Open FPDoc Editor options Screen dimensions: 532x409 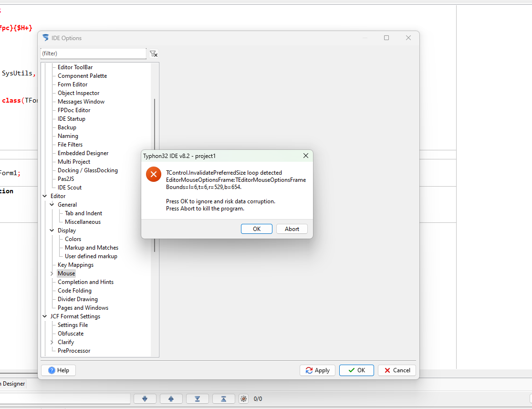73,110
